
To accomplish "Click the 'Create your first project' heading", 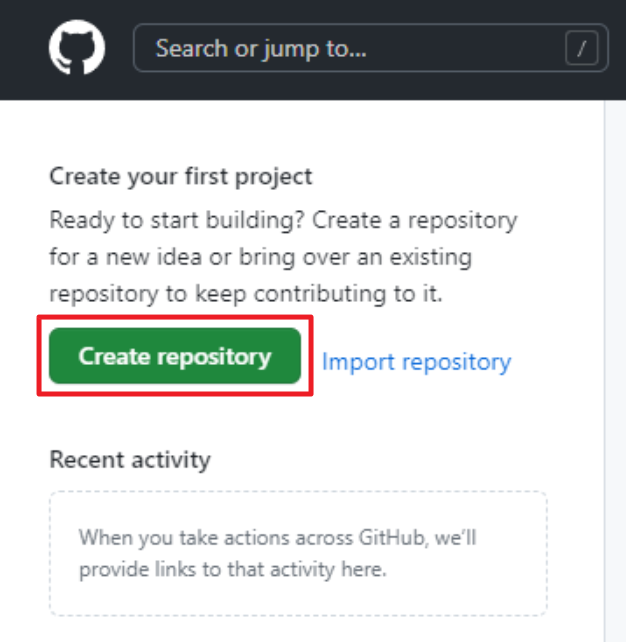I will point(181,177).
